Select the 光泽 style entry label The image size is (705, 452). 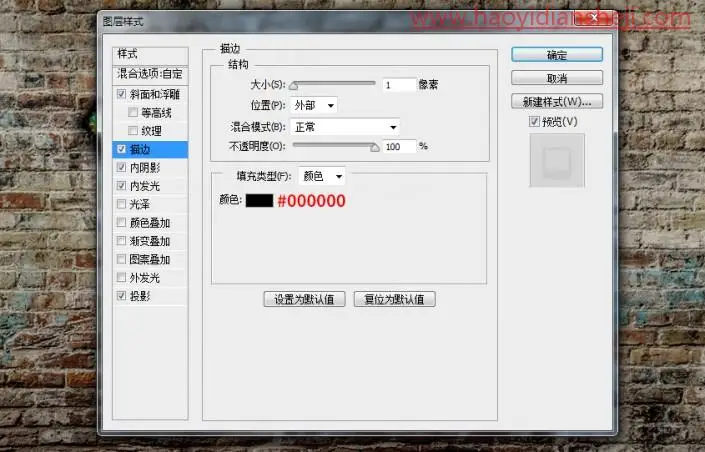139,205
